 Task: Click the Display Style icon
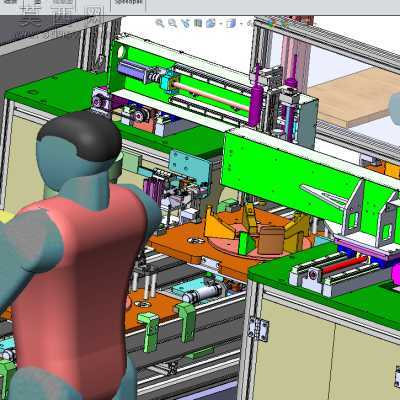[231, 23]
